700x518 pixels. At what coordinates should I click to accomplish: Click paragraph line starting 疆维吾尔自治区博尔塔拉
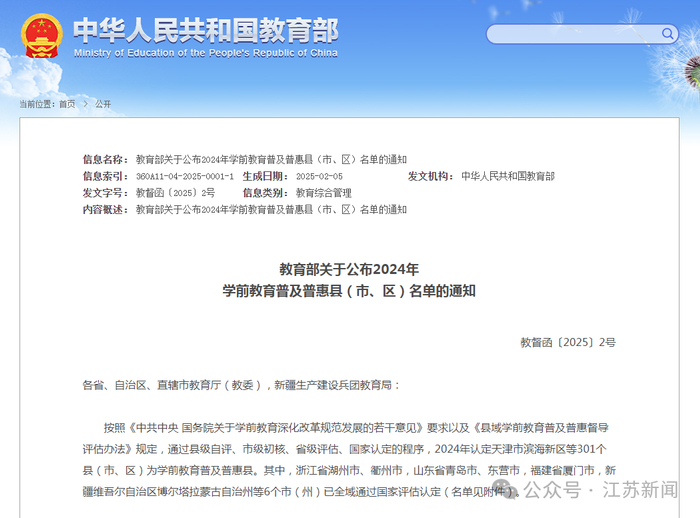301,492
